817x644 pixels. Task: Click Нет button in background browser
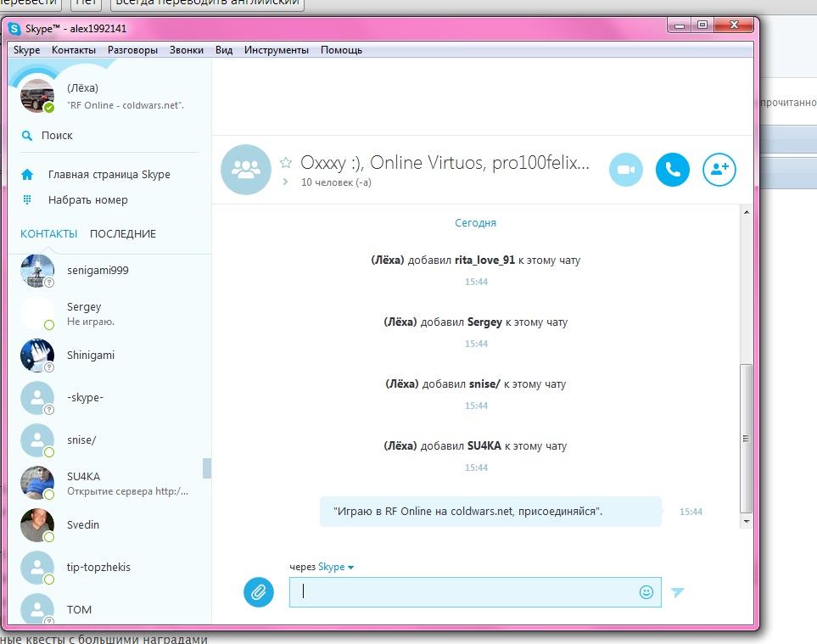tap(87, 3)
